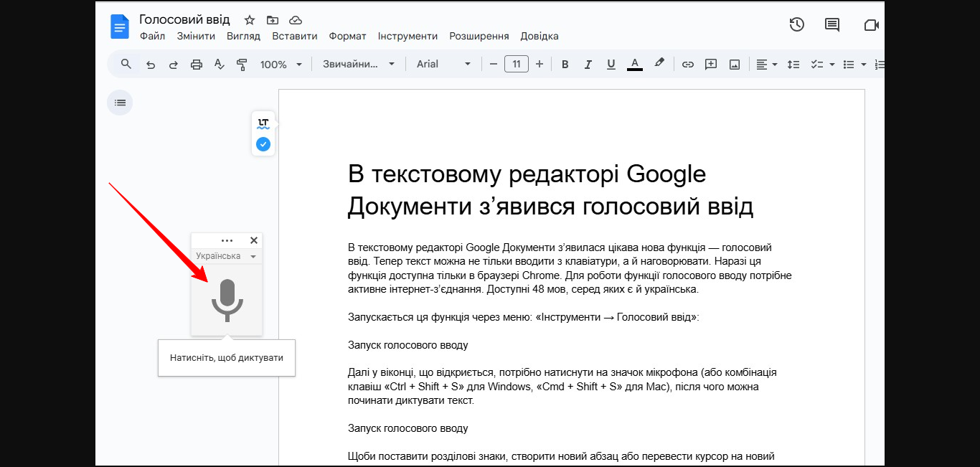The width and height of the screenshot is (980, 467).
Task: Click the font size field showing 11
Action: click(x=517, y=64)
